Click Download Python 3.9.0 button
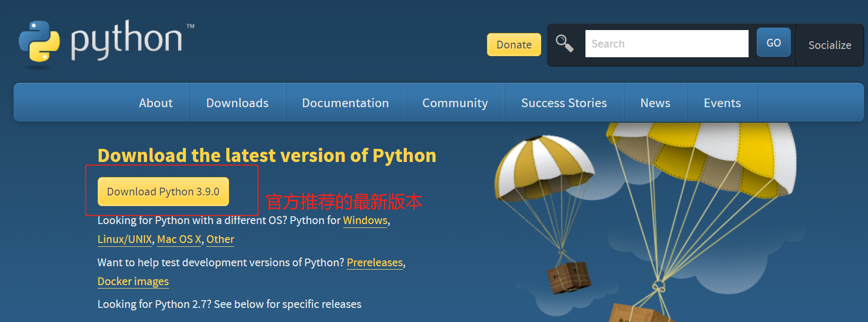The height and width of the screenshot is (322, 868). tap(163, 192)
